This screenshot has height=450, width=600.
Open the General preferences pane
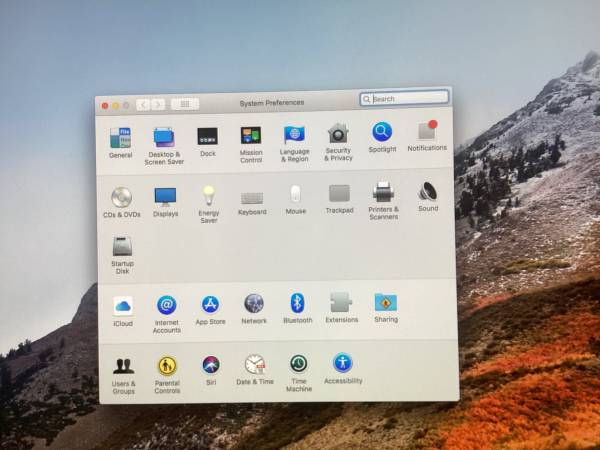(x=120, y=138)
